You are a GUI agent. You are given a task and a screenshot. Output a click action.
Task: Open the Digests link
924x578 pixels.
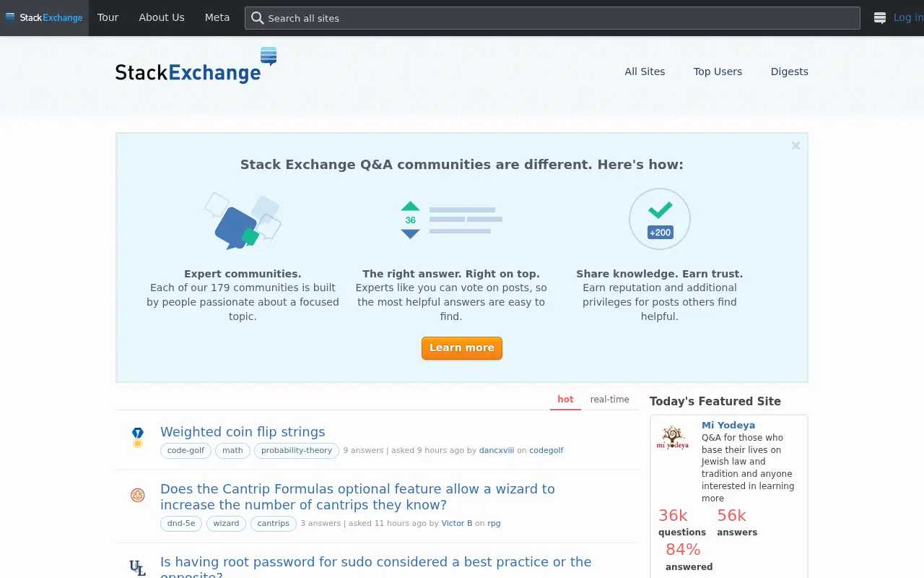(x=789, y=72)
